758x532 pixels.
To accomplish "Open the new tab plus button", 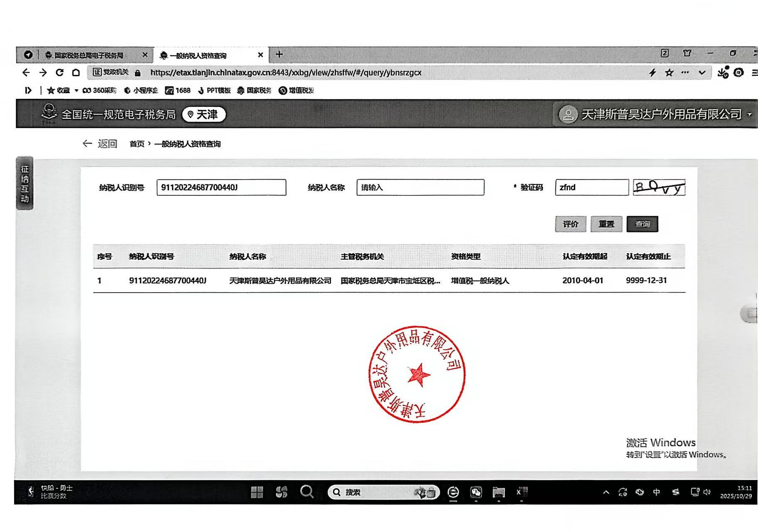I will coord(279,54).
